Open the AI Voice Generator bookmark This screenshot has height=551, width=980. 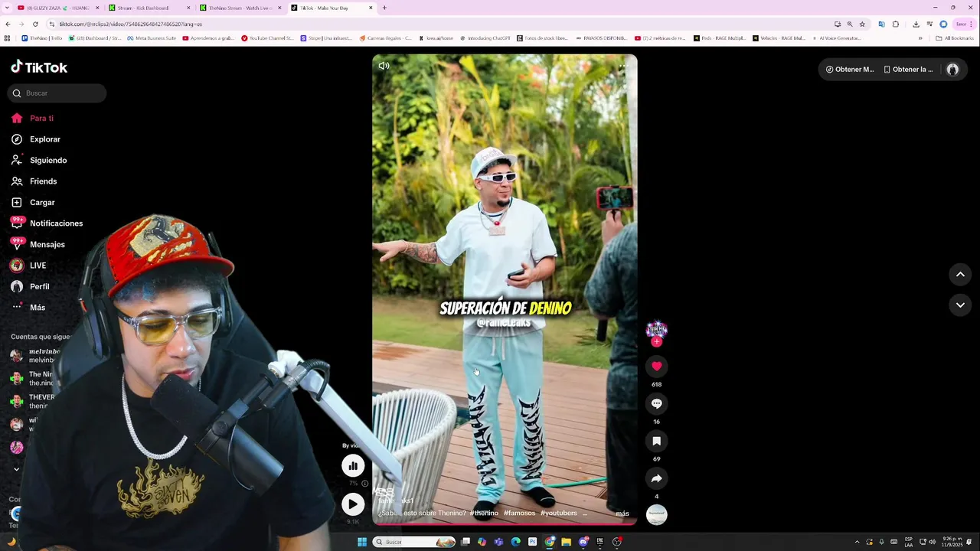[x=836, y=38]
